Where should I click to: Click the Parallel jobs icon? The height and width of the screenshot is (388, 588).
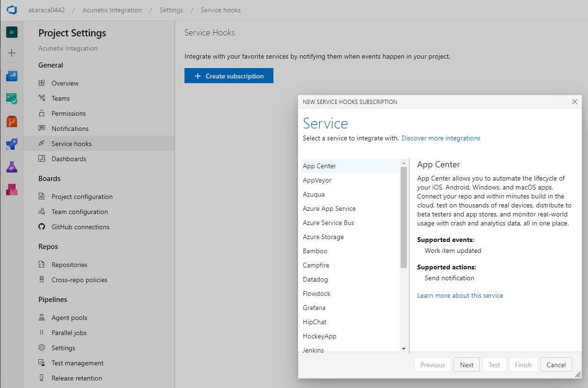(x=42, y=333)
